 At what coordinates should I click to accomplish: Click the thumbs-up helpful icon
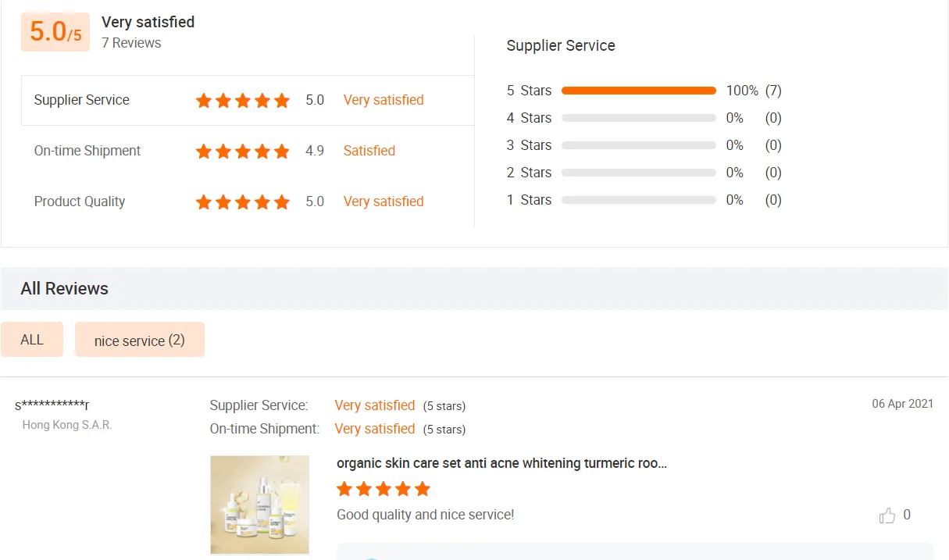[887, 515]
